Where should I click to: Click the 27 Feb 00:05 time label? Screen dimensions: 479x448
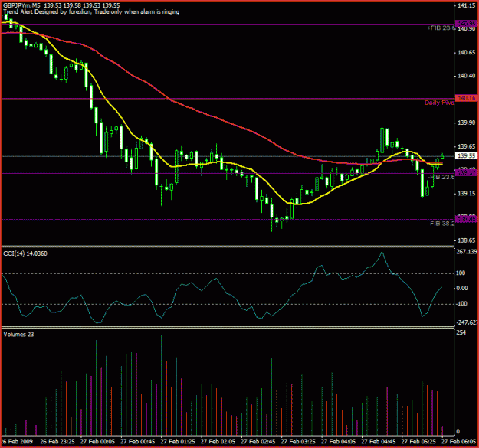(97, 442)
